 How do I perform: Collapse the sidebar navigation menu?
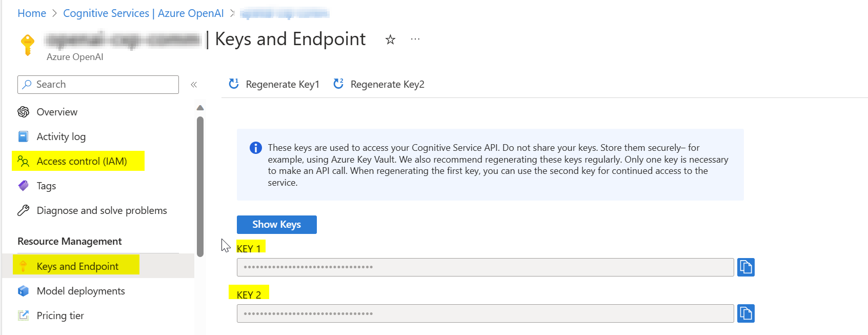194,85
